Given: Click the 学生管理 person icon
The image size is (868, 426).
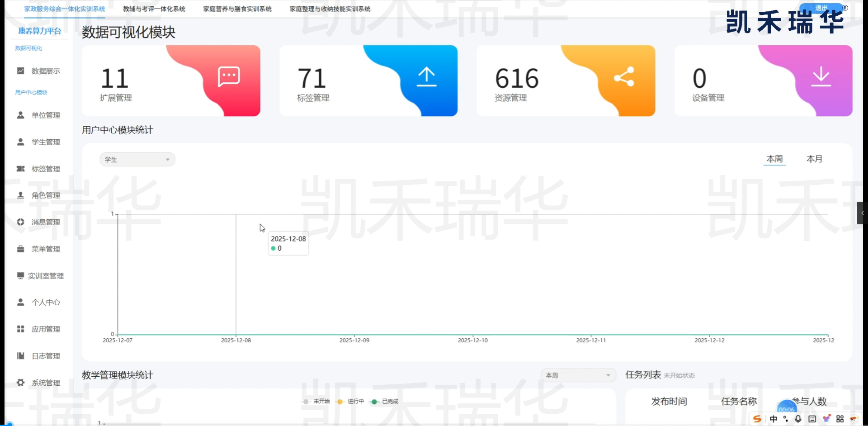Looking at the screenshot, I should pos(20,142).
